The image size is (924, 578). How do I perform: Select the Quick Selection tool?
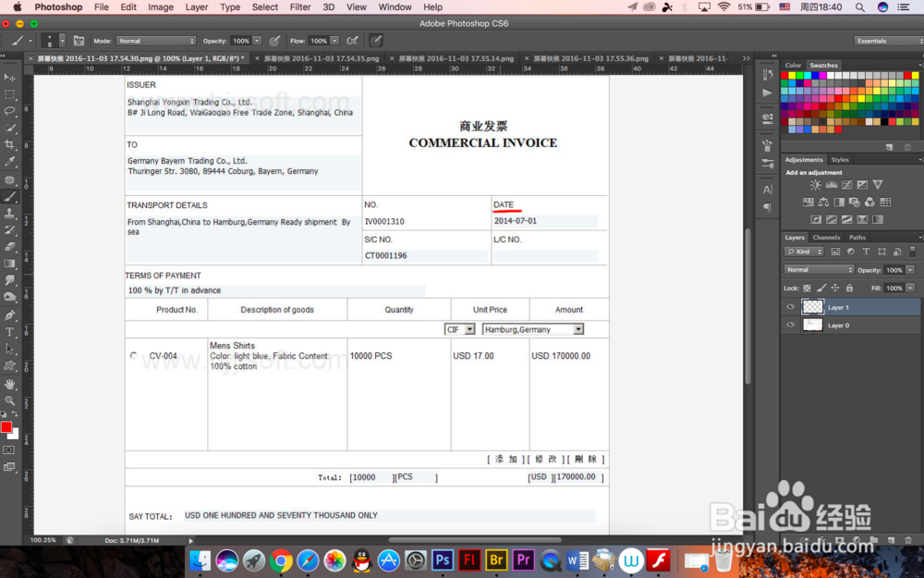[9, 128]
